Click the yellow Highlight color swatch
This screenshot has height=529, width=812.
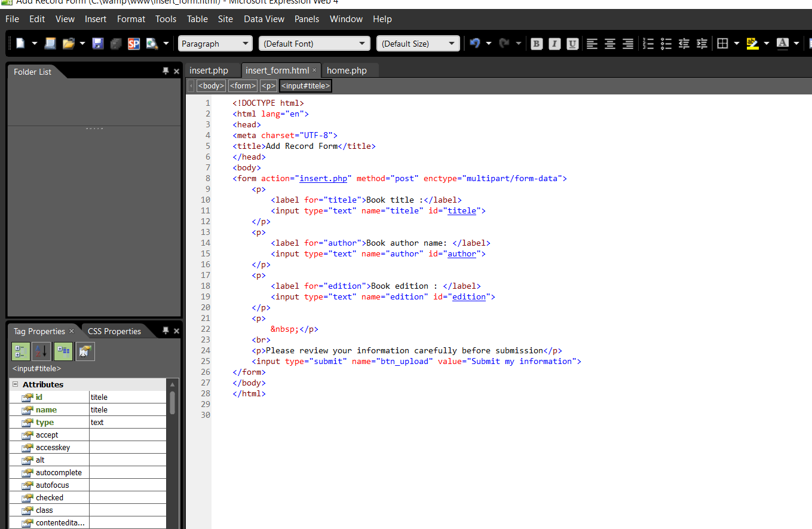coord(752,44)
